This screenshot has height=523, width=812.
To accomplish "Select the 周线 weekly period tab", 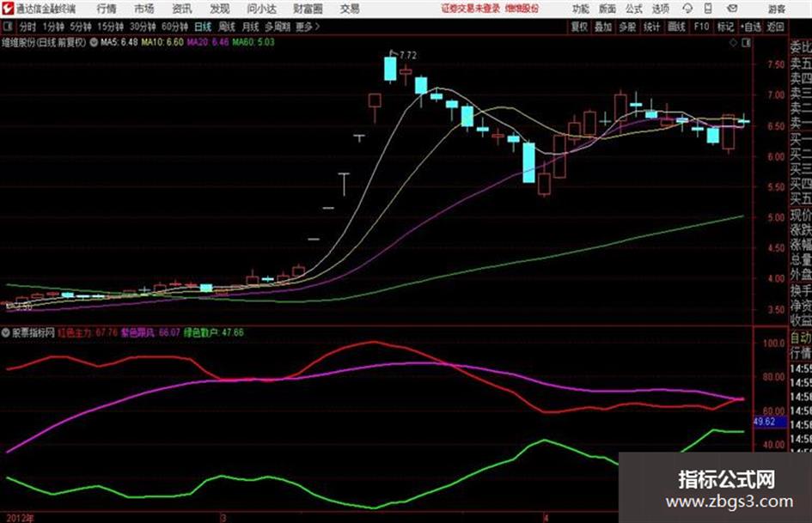I will 227,27.
